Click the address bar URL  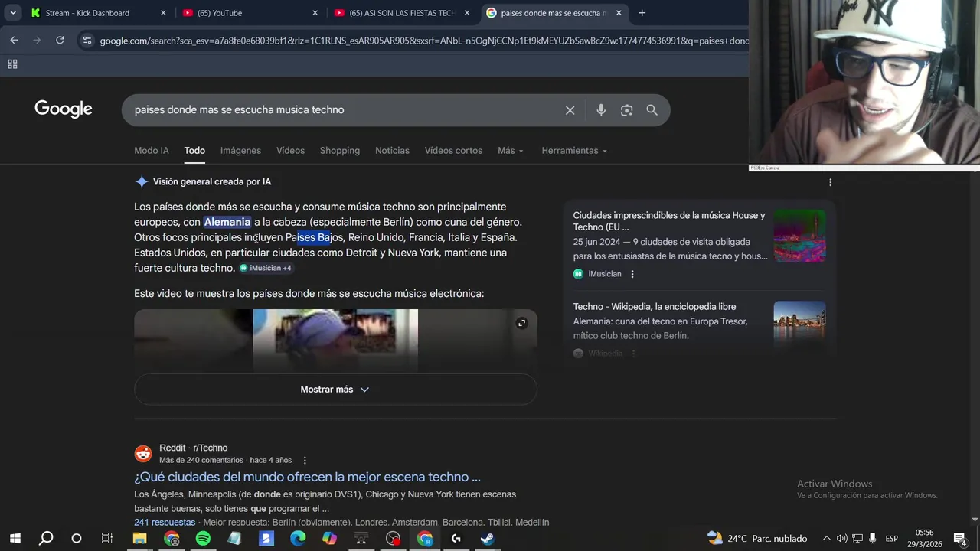[423, 41]
